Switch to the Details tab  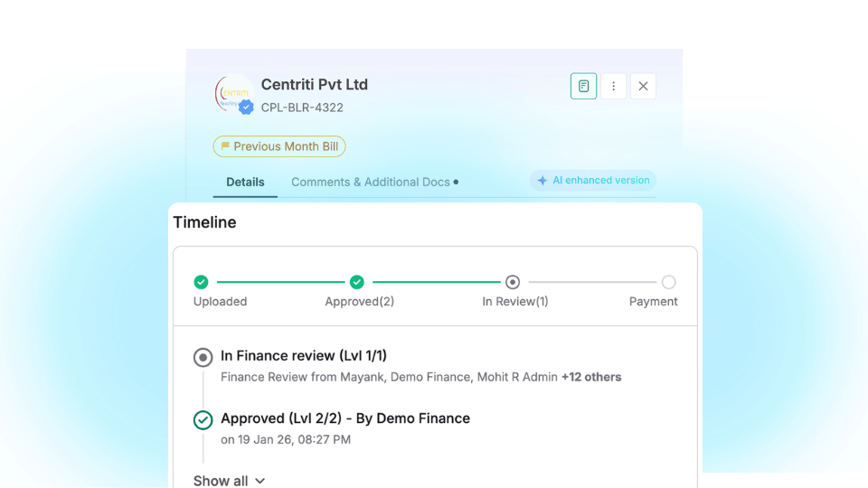point(245,182)
